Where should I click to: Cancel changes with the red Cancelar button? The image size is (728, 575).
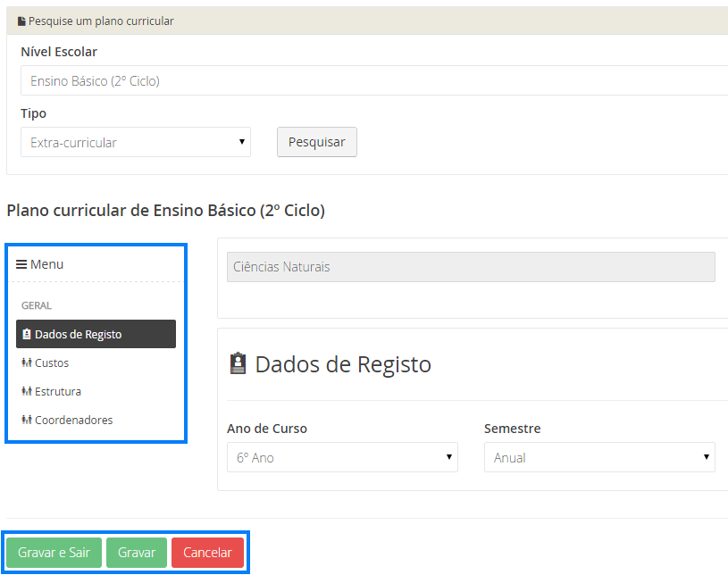tap(207, 553)
